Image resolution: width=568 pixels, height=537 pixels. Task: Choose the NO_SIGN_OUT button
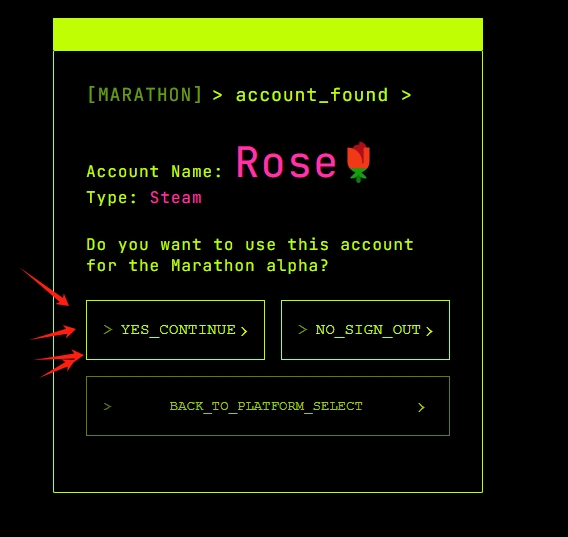pyautogui.click(x=365, y=330)
